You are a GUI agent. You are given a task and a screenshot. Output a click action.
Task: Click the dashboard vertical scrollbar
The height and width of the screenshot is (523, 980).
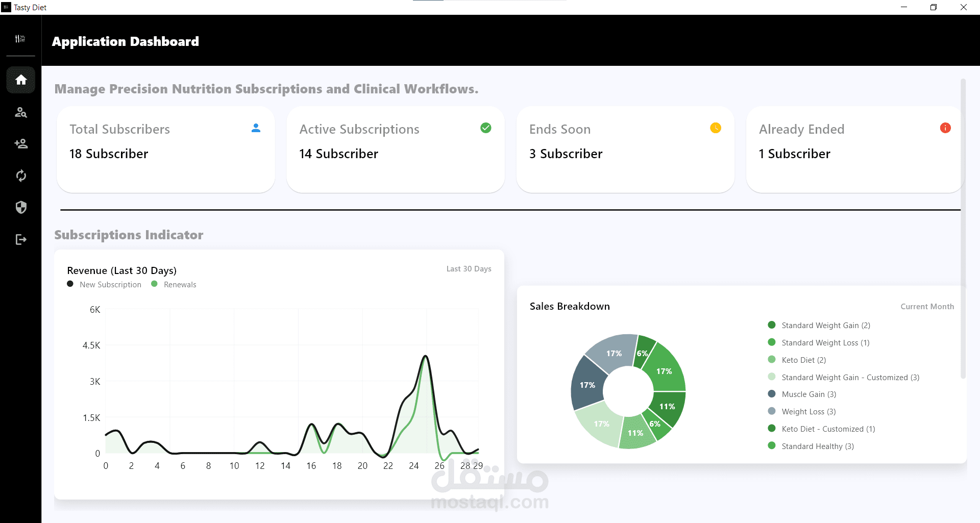click(963, 229)
